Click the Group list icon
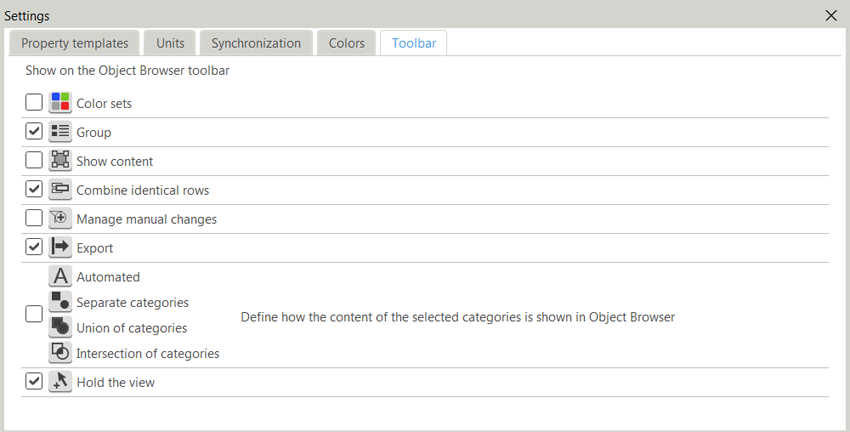The image size is (850, 432). coord(60,132)
